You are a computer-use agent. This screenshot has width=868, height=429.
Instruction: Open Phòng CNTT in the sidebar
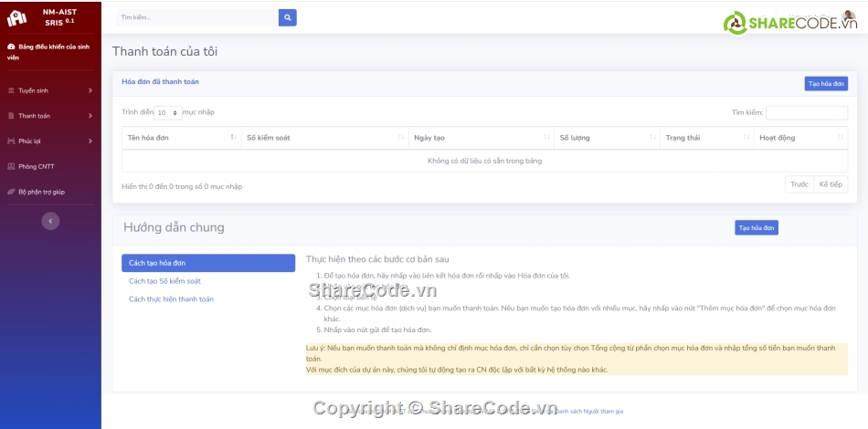[36, 166]
